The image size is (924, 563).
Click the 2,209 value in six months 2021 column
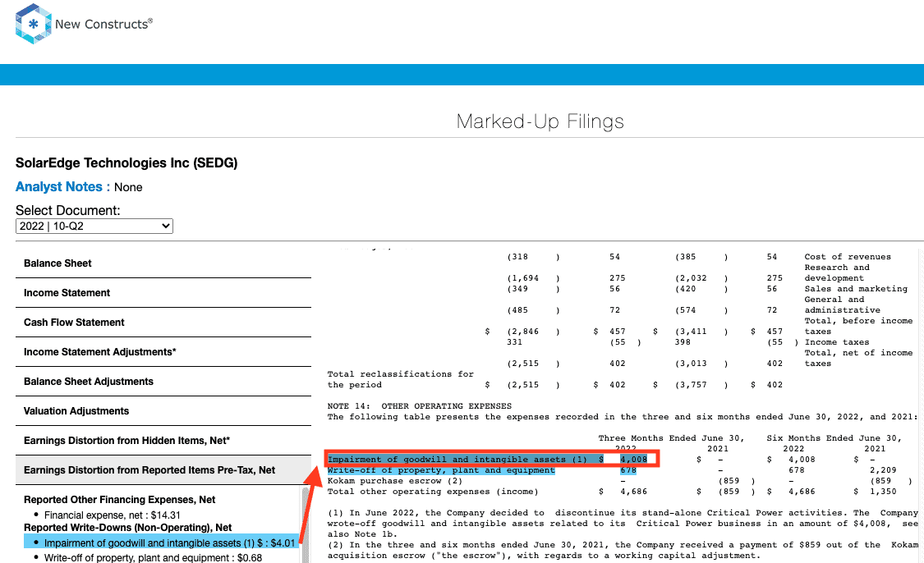click(x=883, y=470)
